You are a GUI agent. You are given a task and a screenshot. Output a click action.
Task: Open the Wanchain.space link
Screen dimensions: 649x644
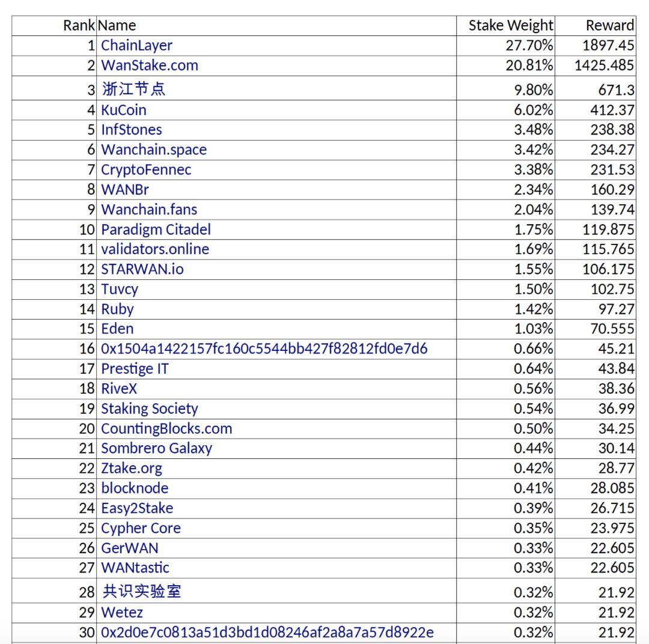click(x=154, y=150)
